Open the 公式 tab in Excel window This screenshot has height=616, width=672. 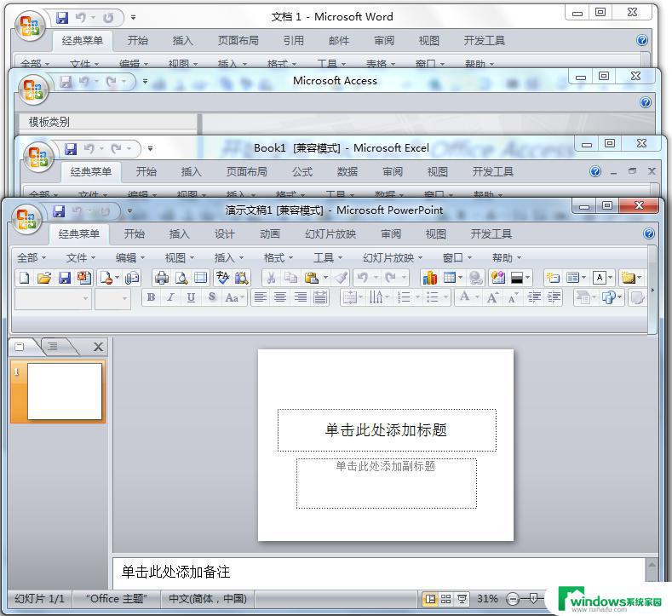(302, 172)
